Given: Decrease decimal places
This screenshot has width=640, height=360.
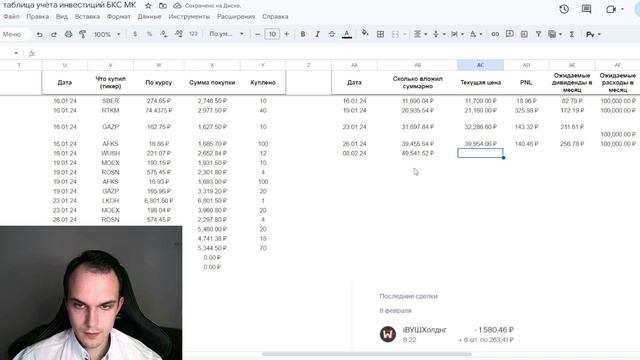Looking at the screenshot, I should click(164, 35).
